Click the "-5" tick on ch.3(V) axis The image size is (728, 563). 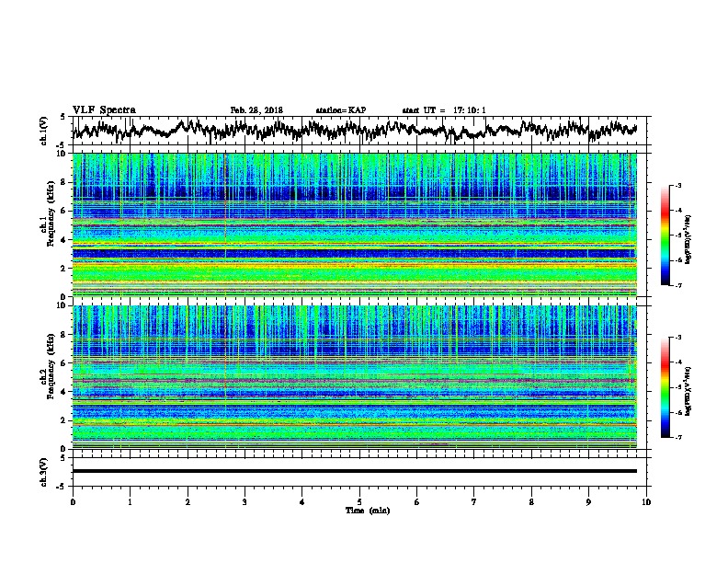62,487
